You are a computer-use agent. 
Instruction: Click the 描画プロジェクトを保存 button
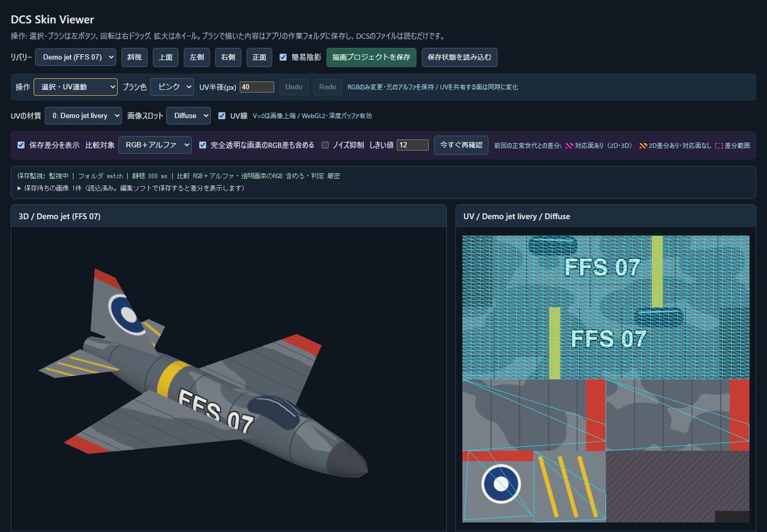tap(371, 57)
